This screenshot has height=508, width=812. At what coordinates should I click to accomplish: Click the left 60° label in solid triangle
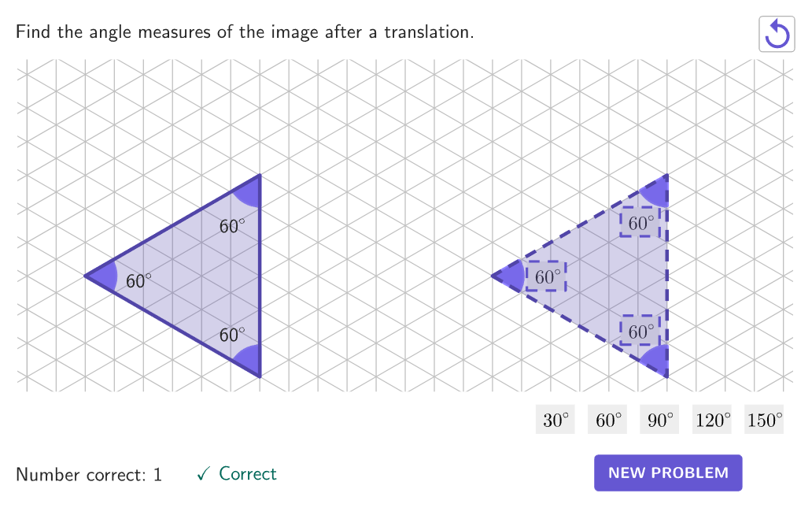[138, 281]
